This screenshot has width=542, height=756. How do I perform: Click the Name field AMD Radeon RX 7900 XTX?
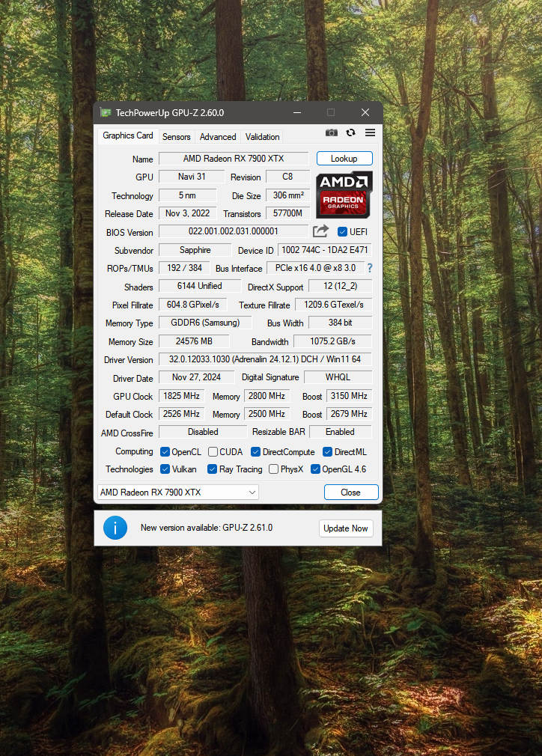click(234, 159)
